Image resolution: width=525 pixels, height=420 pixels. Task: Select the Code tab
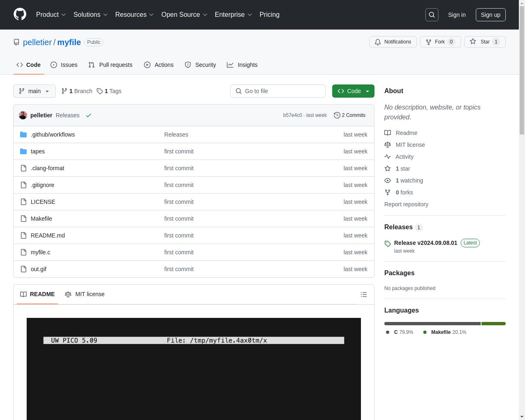28,65
